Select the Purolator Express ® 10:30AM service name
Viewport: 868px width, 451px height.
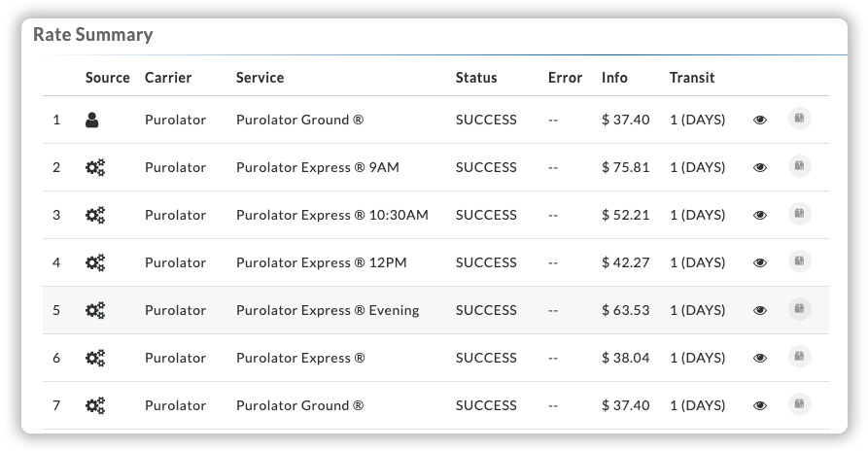332,215
